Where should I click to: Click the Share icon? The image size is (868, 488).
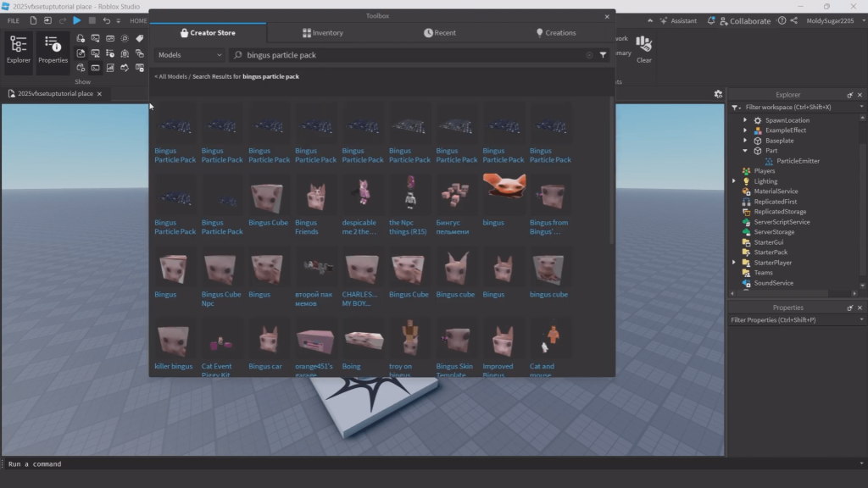pos(793,20)
